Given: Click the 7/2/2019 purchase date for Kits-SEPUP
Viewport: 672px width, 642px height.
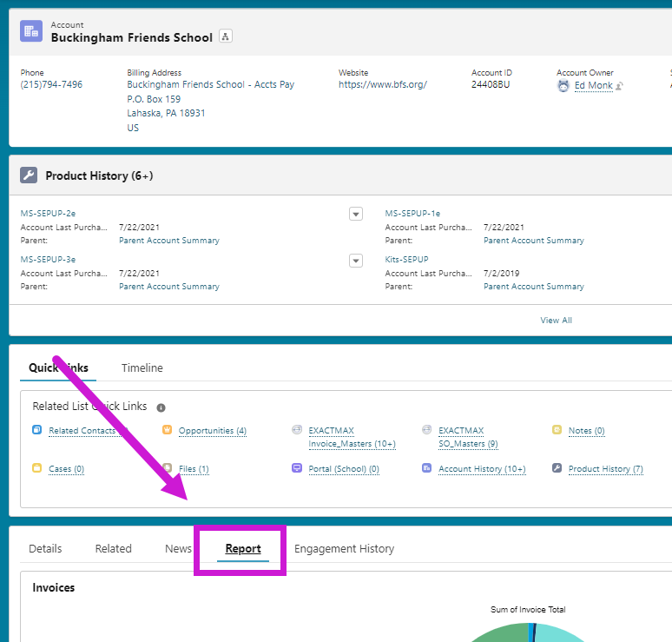Looking at the screenshot, I should [502, 273].
